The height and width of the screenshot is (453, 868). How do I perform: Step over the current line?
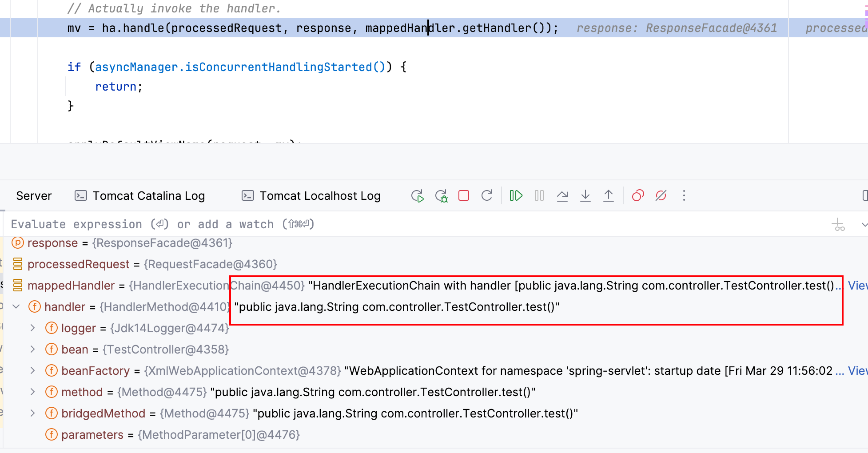pos(562,195)
